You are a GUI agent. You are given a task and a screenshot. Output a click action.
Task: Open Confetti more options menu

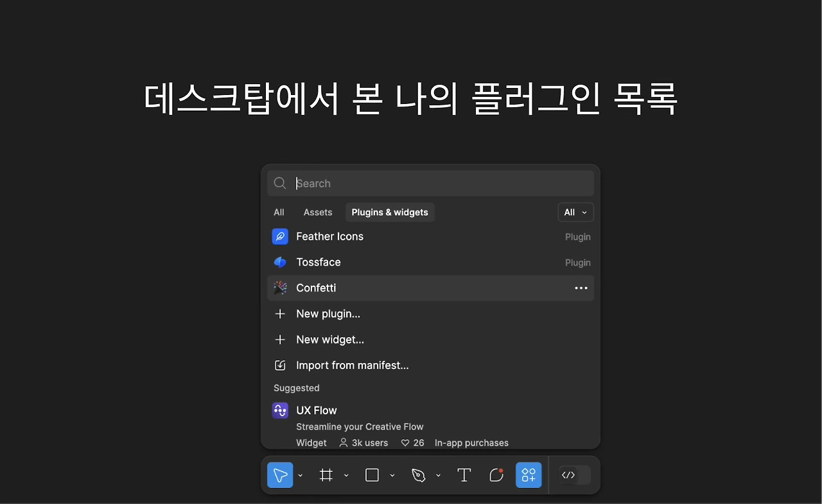click(x=581, y=288)
